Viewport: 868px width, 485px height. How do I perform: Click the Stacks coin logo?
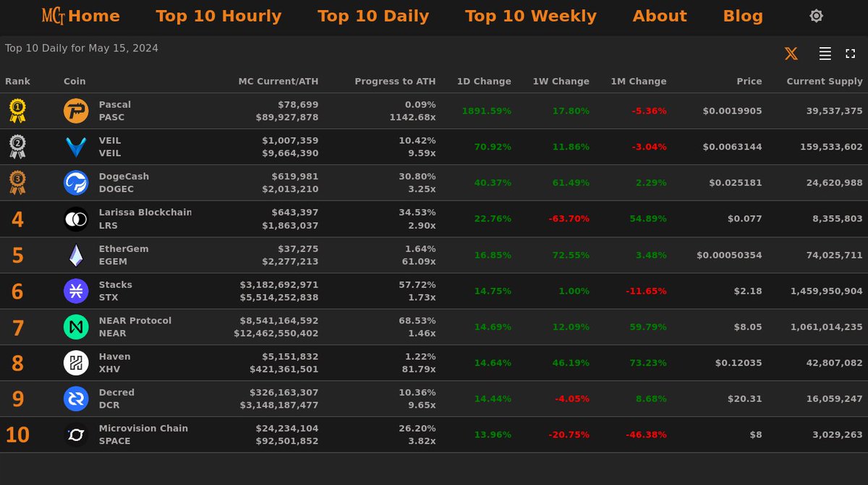[x=76, y=291]
